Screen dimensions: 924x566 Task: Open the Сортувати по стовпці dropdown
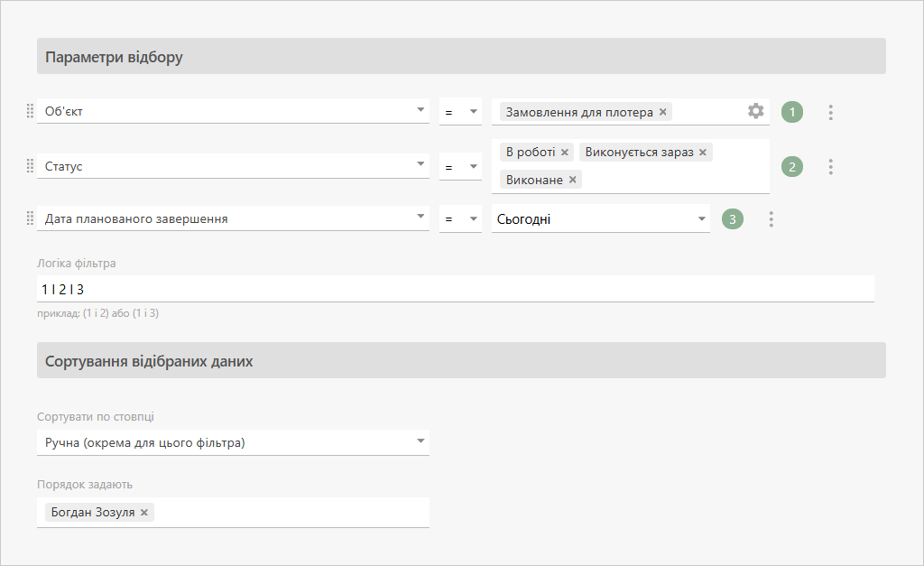[x=233, y=442]
